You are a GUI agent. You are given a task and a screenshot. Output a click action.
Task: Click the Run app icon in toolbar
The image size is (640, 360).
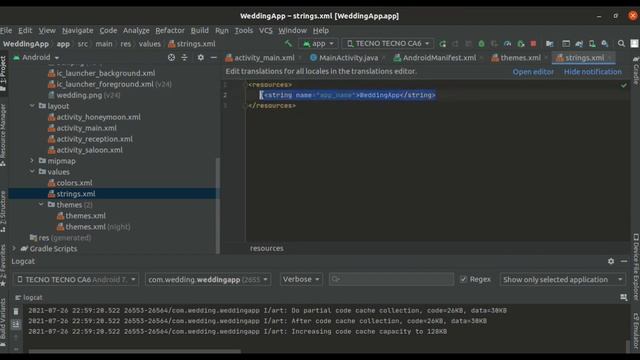pos(442,44)
